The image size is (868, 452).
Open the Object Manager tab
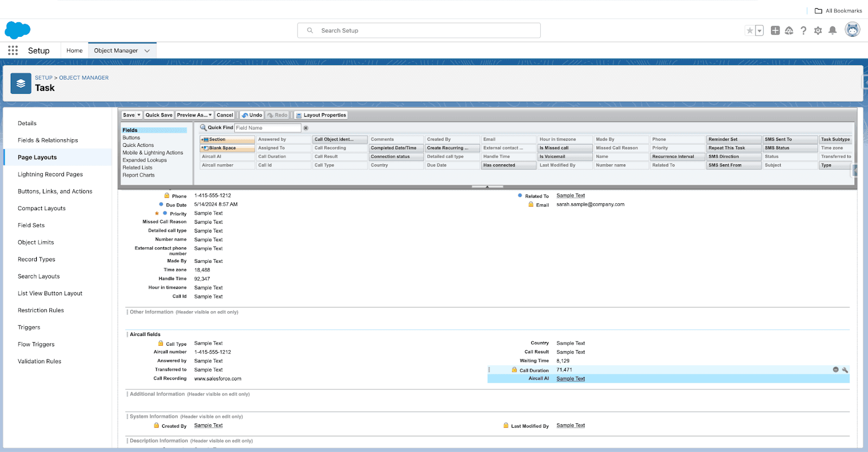pos(116,50)
